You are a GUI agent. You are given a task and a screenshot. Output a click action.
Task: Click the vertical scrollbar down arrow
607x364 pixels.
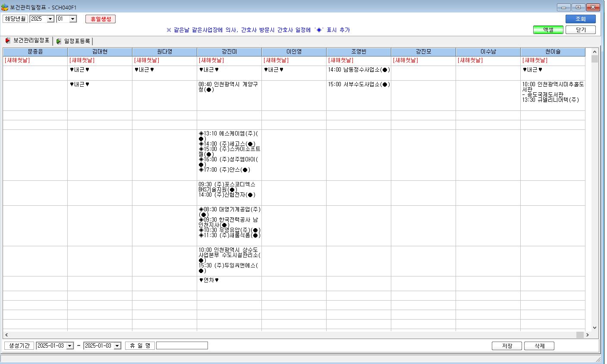tap(594, 328)
